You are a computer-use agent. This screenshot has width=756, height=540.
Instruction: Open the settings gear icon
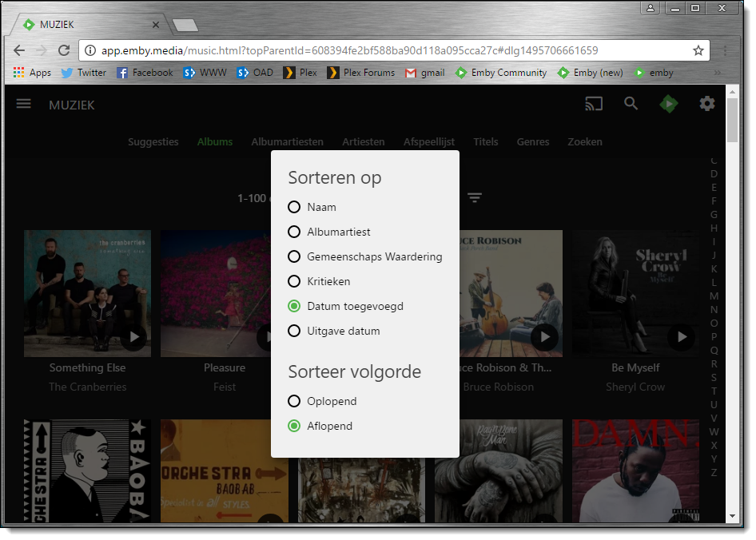tap(706, 103)
